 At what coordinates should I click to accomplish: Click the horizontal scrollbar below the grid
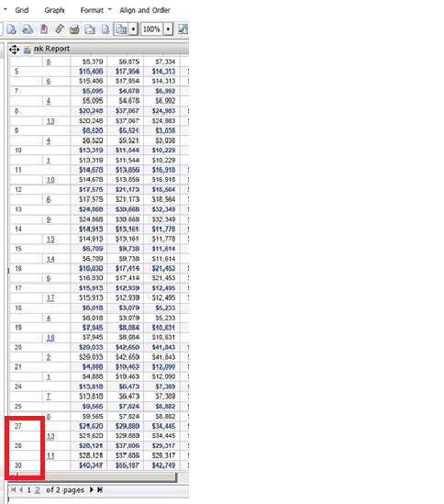point(94,476)
